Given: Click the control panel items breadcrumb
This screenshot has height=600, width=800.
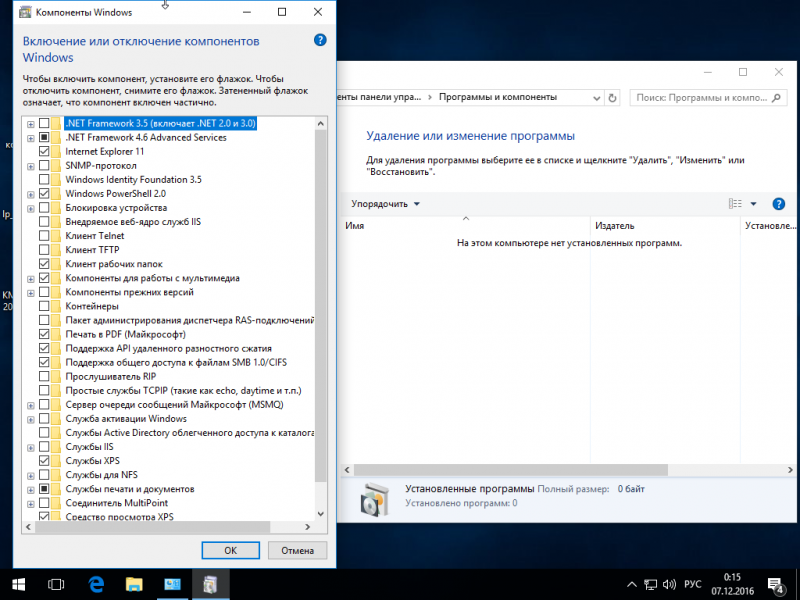Looking at the screenshot, I should coord(379,97).
